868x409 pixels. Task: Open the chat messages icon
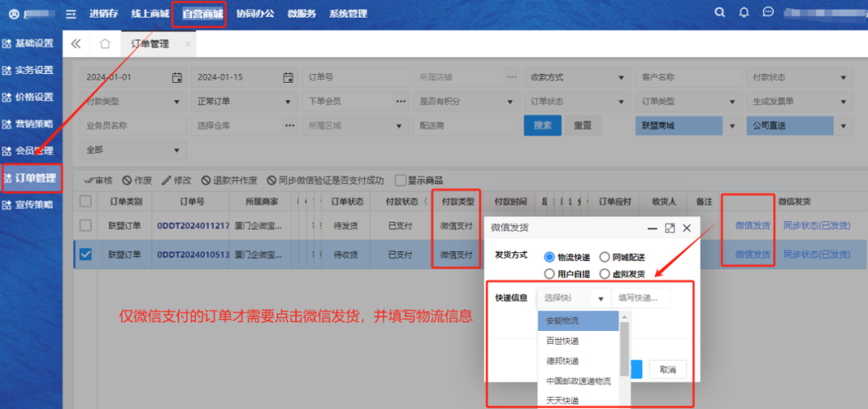(768, 13)
